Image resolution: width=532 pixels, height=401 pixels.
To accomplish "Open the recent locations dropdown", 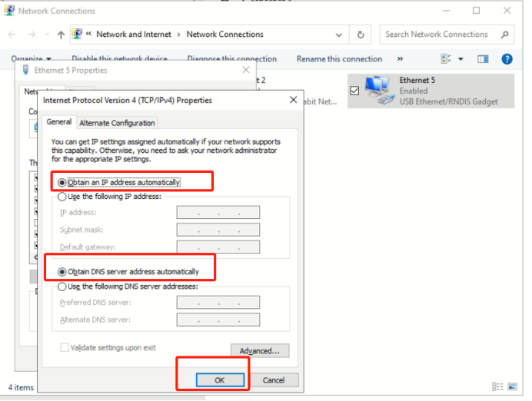I will [47, 35].
